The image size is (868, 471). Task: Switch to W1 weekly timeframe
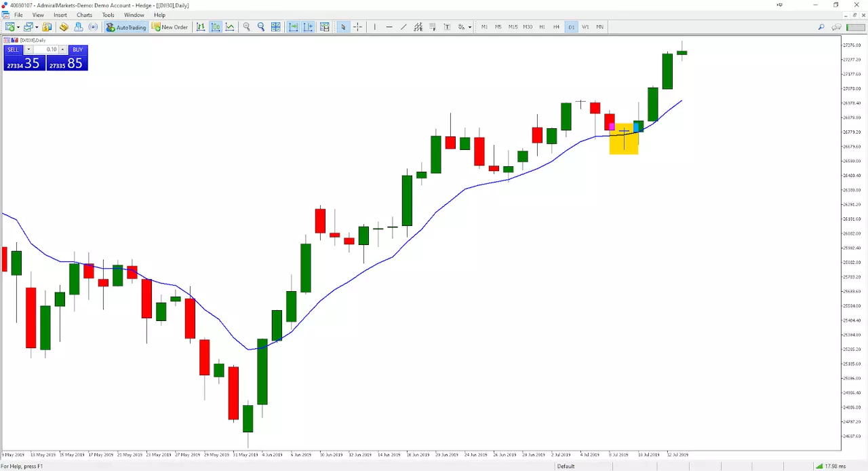tap(585, 27)
